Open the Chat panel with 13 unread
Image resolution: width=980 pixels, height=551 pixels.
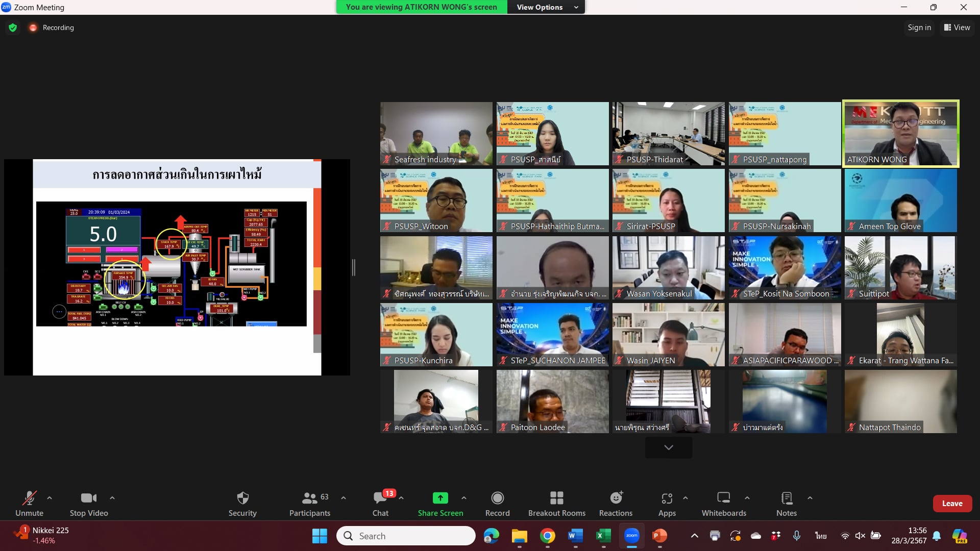380,503
